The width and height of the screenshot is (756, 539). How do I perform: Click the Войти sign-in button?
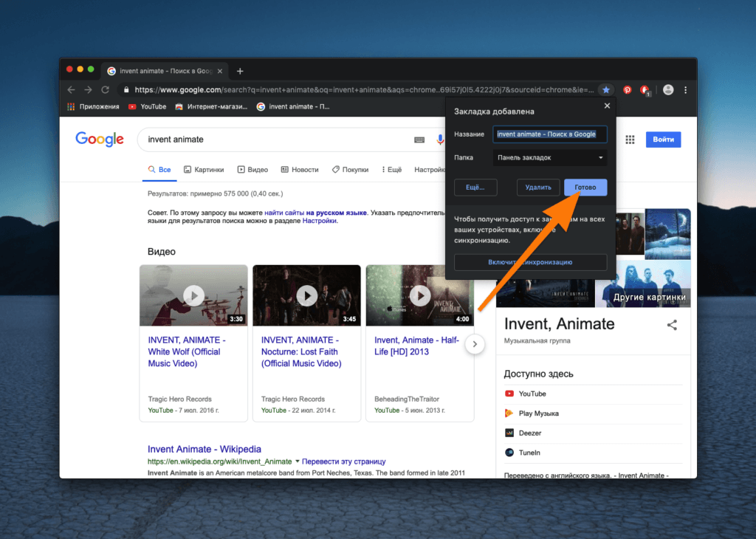[663, 140]
